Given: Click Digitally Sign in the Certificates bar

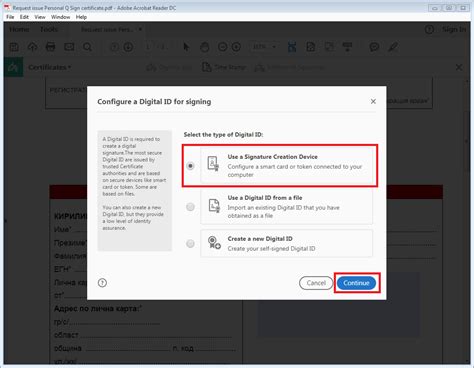Looking at the screenshot, I should pyautogui.click(x=169, y=68).
